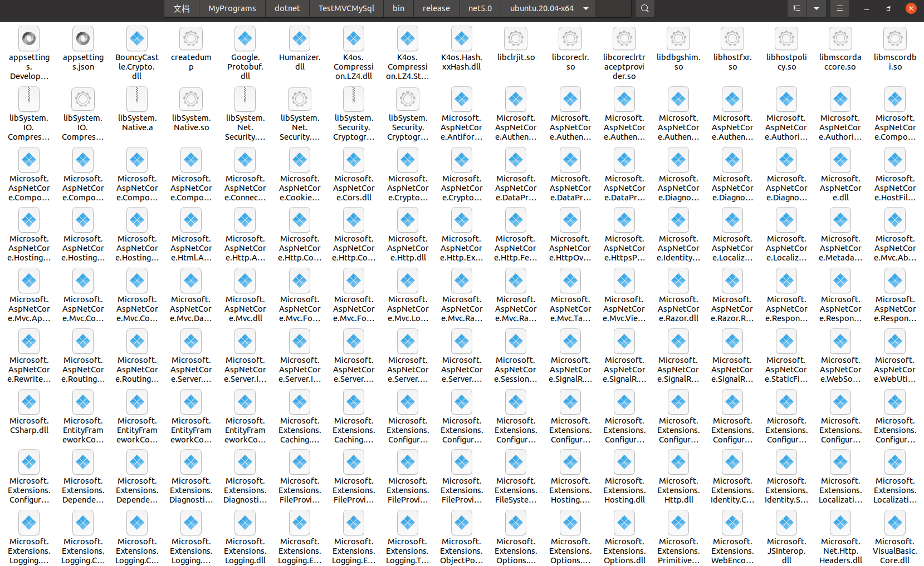Select the libhostfxr.so icon
The height and width of the screenshot is (566, 924).
(732, 38)
